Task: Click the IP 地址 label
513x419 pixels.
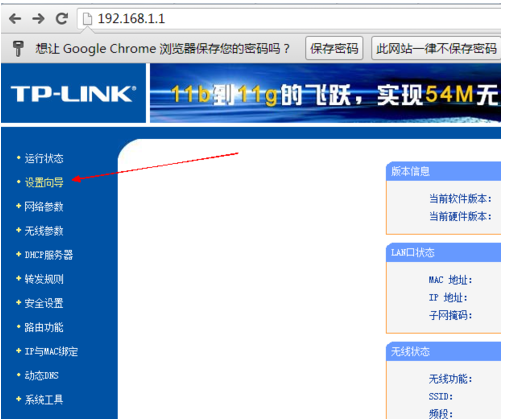Action: pos(448,297)
